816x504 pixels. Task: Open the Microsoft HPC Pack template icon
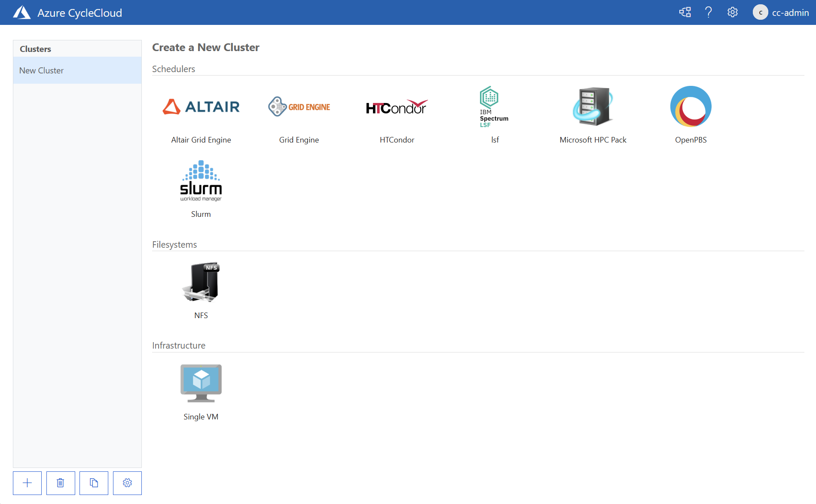coord(593,106)
